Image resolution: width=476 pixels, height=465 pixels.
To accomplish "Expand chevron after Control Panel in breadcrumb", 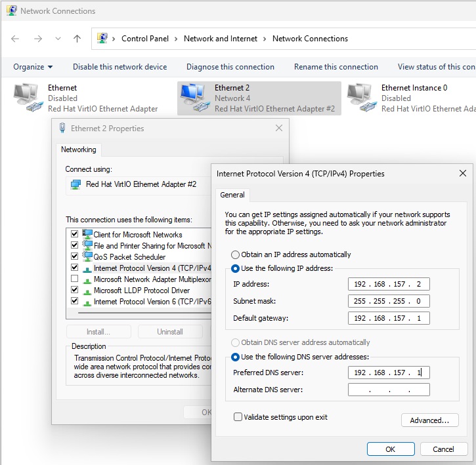I will (176, 39).
